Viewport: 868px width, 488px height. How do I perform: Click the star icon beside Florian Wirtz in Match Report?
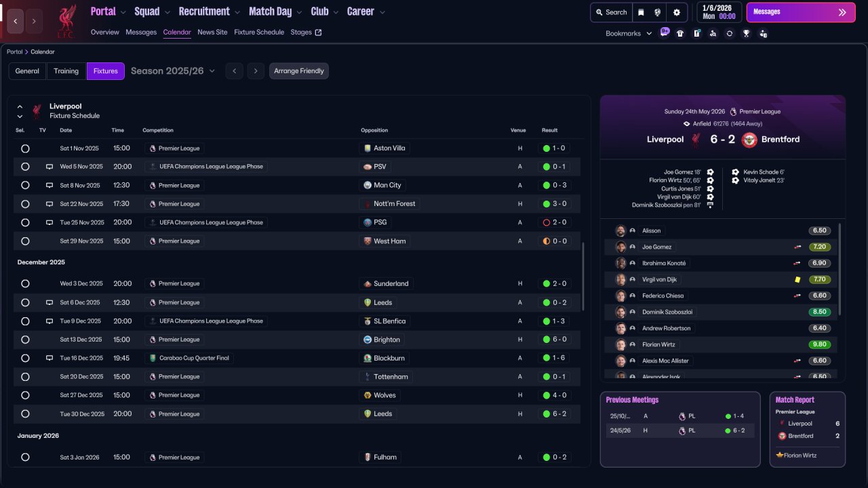780,455
